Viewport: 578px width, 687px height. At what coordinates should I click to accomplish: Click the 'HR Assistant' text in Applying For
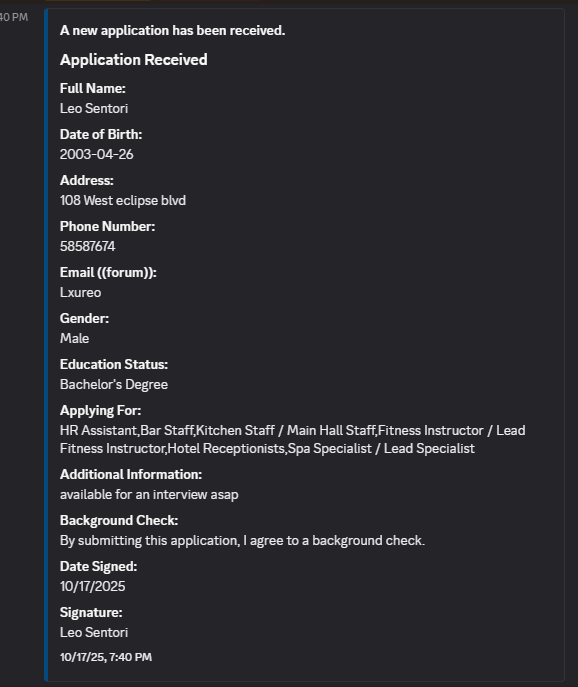click(x=99, y=430)
